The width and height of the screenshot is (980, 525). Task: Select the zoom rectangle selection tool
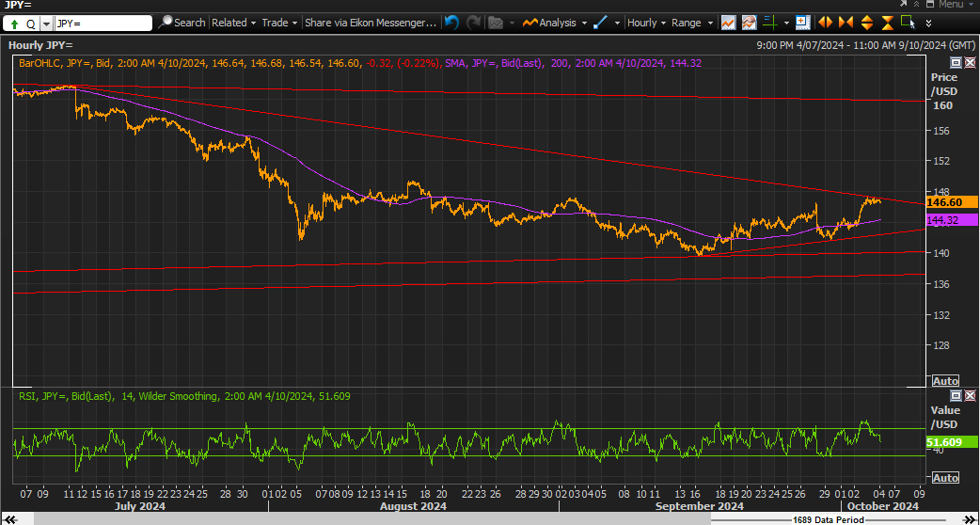pyautogui.click(x=908, y=23)
